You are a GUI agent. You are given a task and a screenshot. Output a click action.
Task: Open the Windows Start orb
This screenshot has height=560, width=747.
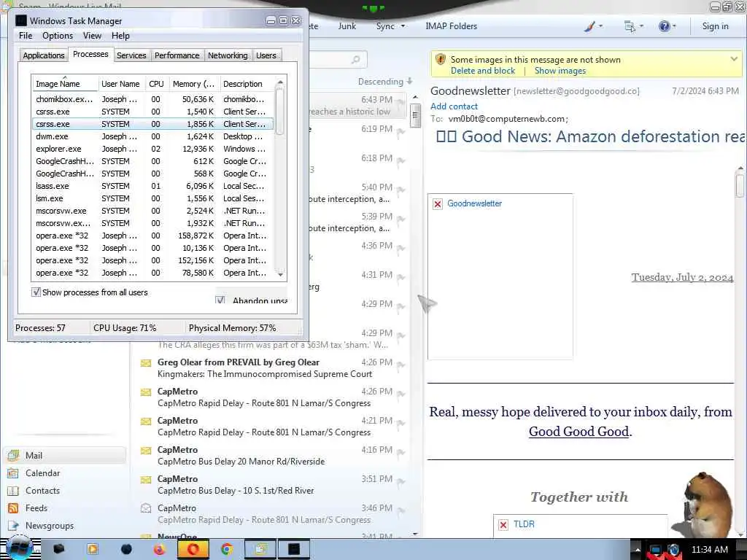[x=18, y=548]
